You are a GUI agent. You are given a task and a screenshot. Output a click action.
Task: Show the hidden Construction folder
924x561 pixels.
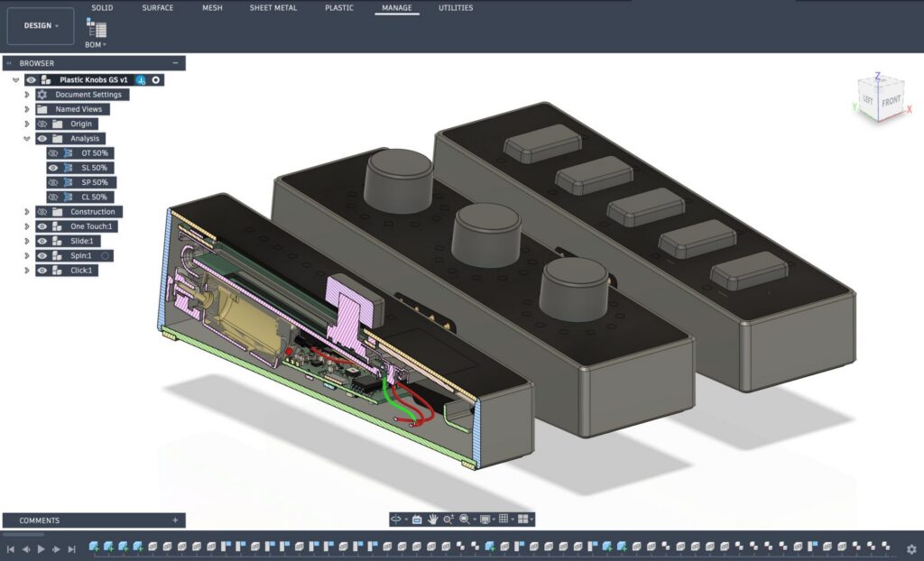[42, 212]
